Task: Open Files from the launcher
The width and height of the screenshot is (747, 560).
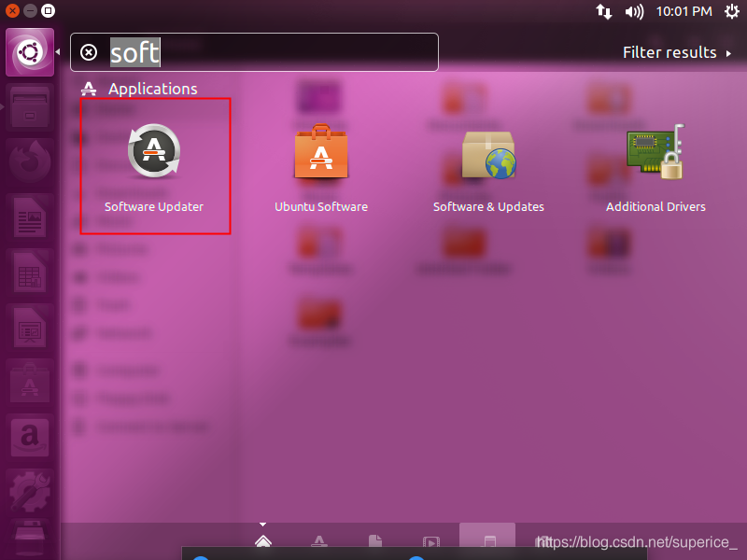Action: click(30, 107)
